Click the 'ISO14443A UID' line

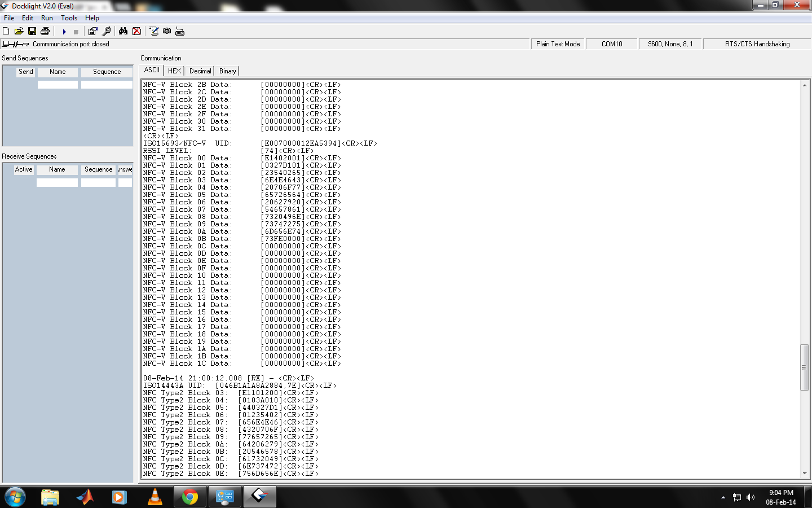(x=240, y=386)
